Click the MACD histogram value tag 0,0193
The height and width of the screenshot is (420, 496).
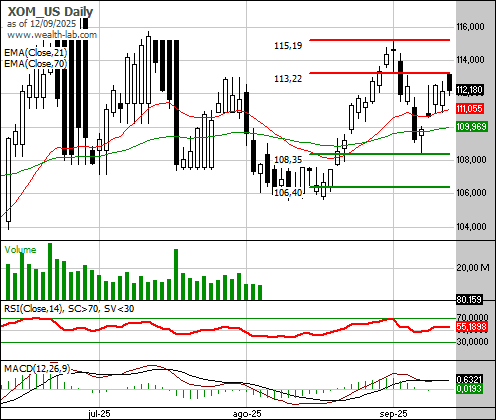click(469, 388)
